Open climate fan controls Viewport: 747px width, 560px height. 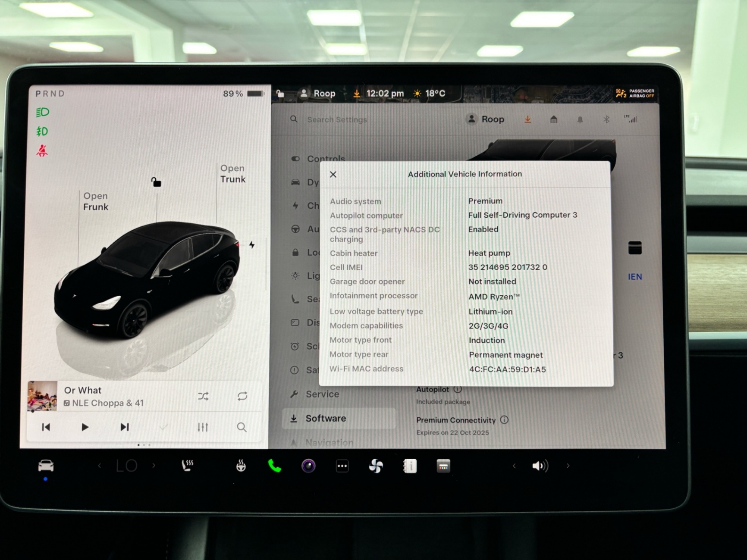click(x=376, y=466)
